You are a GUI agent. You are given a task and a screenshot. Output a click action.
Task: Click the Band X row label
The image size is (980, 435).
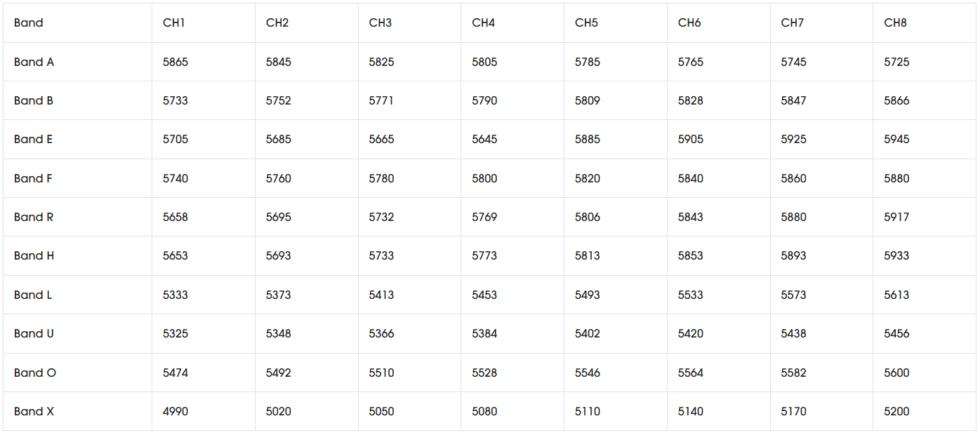[x=34, y=411]
